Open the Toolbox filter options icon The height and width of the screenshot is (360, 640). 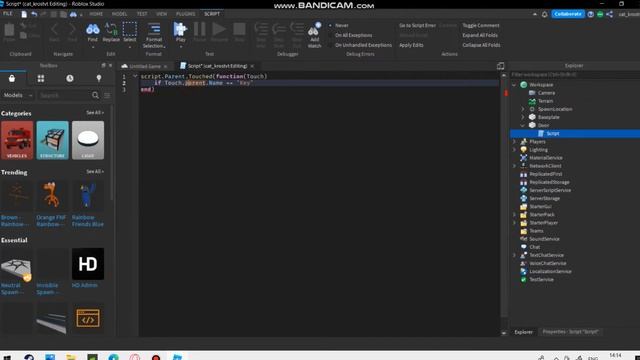107,95
